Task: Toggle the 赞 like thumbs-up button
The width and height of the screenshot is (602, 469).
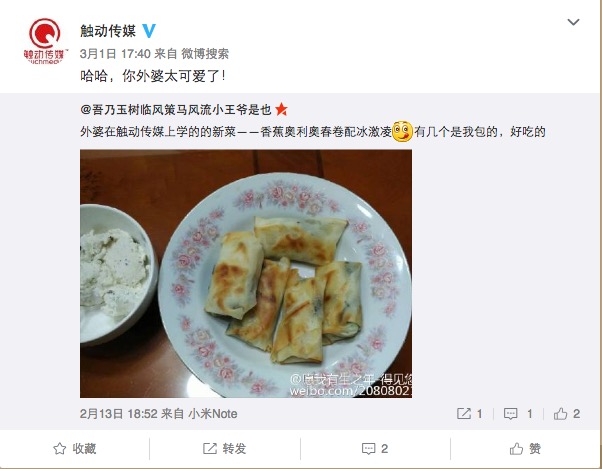Action: (525, 448)
